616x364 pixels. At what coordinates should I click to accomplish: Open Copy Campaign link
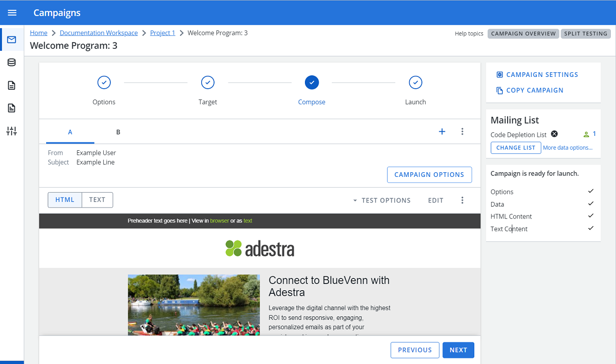tap(535, 90)
